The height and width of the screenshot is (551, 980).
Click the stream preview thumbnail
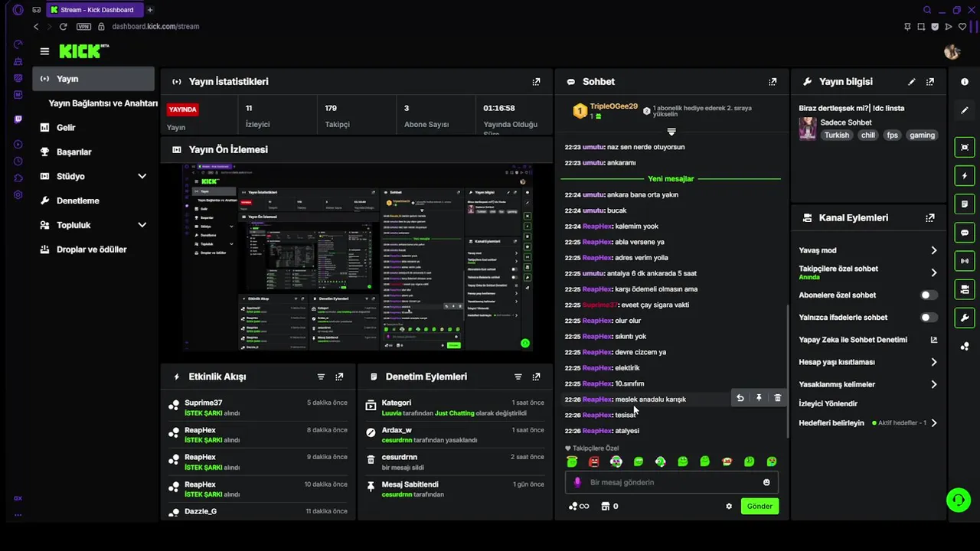(358, 258)
